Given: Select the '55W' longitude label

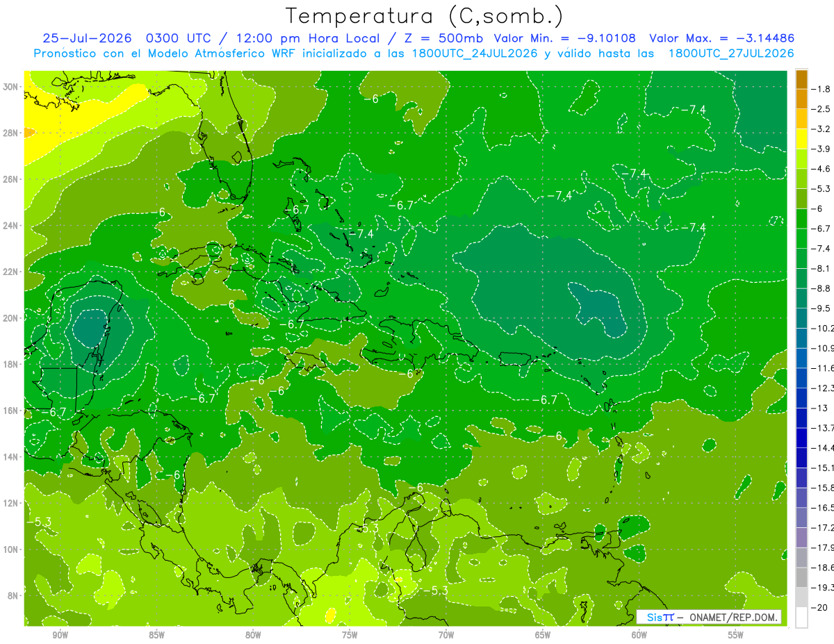Looking at the screenshot, I should (736, 635).
